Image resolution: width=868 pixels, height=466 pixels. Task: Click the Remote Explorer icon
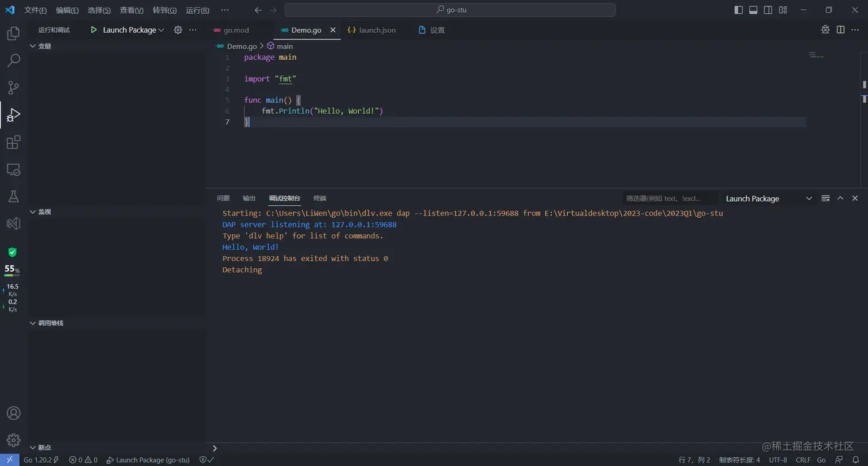[13, 170]
